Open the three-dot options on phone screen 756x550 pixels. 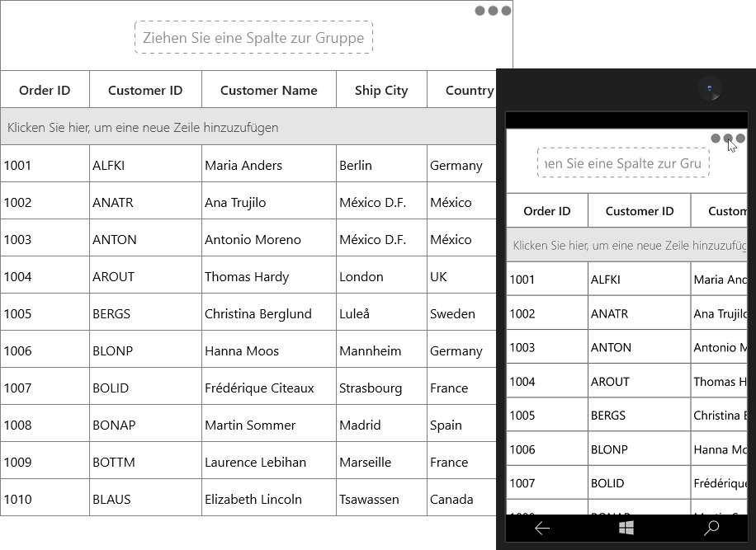coord(728,139)
